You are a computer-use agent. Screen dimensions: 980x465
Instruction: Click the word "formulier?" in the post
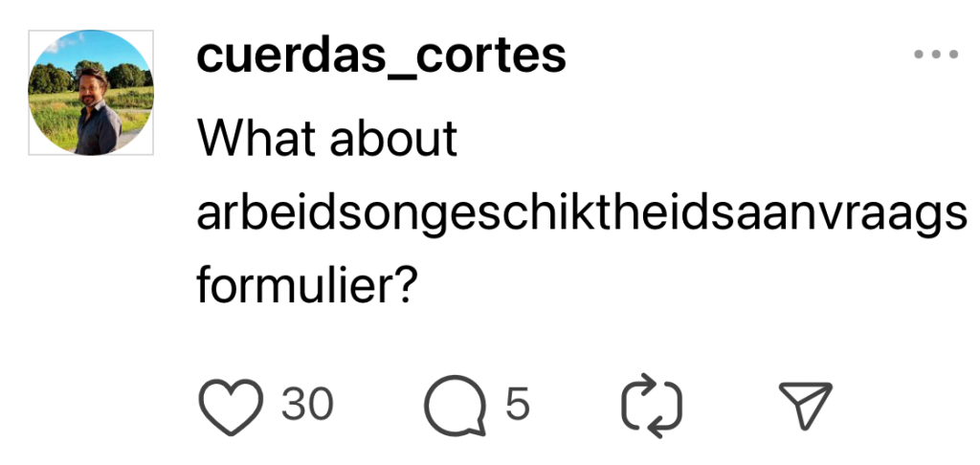[x=304, y=285]
